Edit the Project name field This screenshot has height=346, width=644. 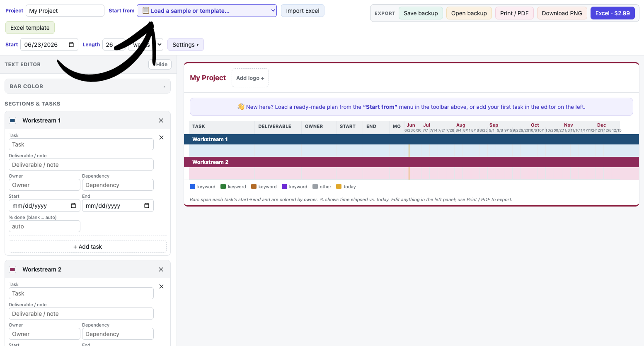pyautogui.click(x=65, y=11)
